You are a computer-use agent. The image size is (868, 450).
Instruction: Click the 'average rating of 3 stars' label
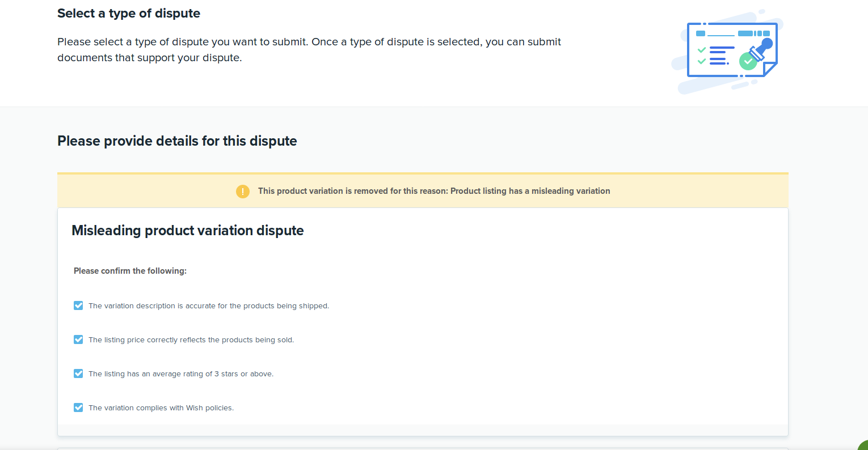coord(180,374)
